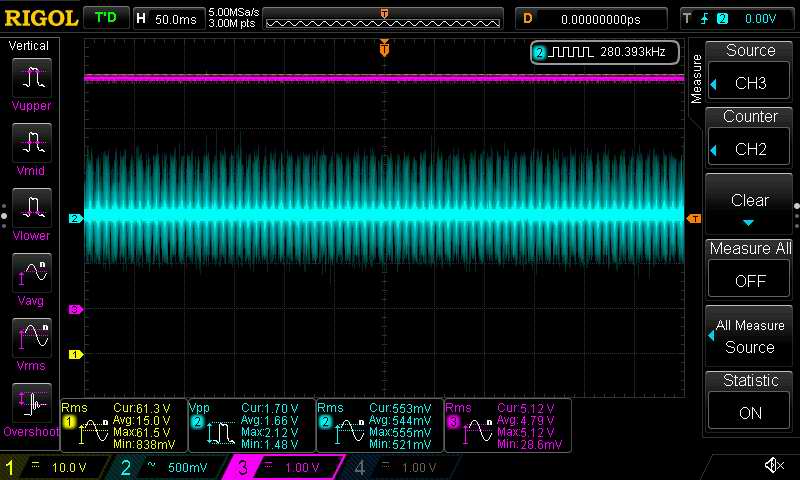Click channel 2 Rms Cur:553mV value

point(400,408)
